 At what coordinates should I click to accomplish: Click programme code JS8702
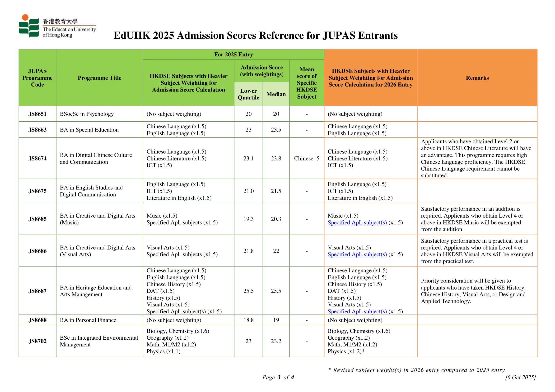(37, 341)
